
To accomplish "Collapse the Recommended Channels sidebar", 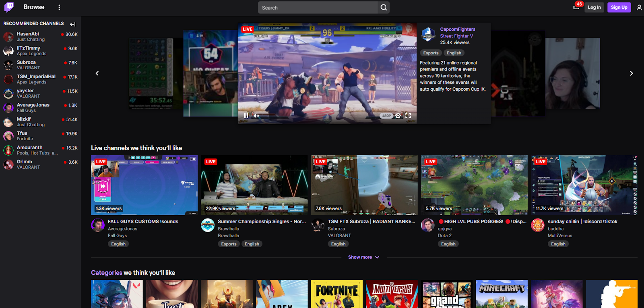I will click(x=72, y=24).
